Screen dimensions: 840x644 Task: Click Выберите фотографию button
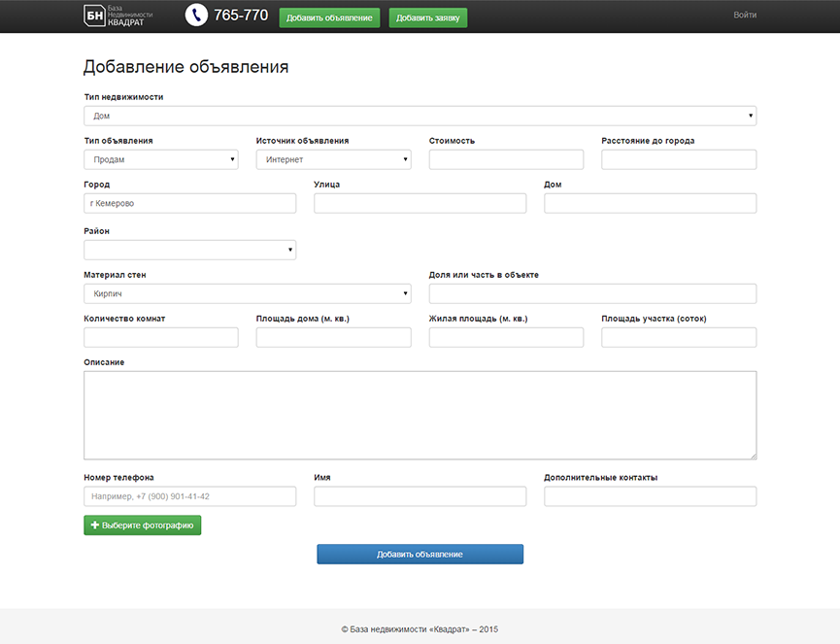[x=143, y=525]
